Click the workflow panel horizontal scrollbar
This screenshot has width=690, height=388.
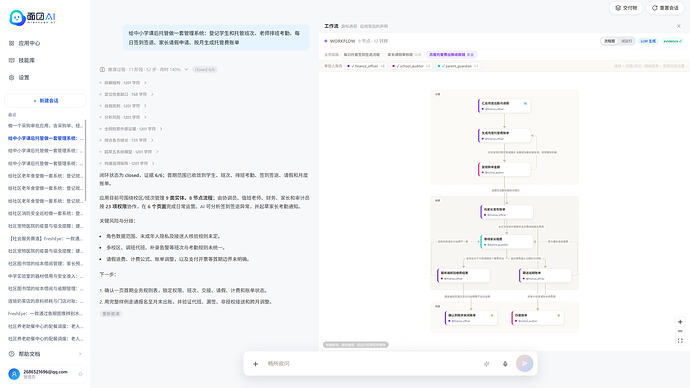tap(356, 344)
